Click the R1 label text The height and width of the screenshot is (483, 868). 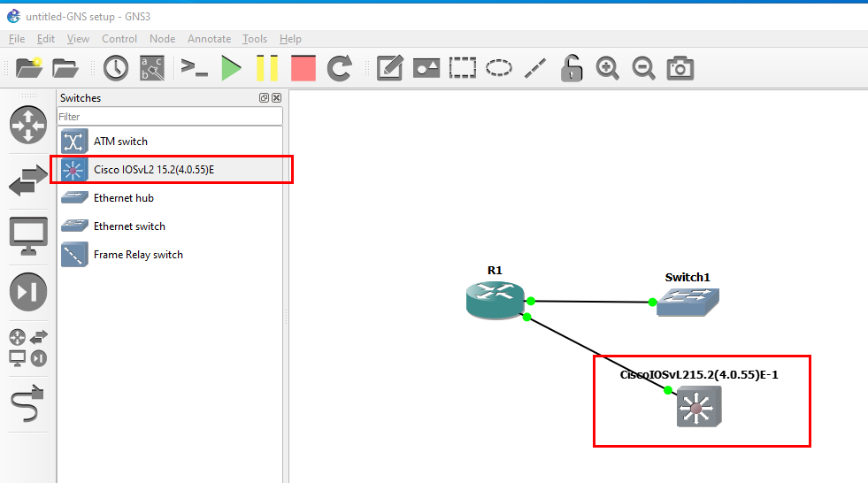tap(495, 270)
